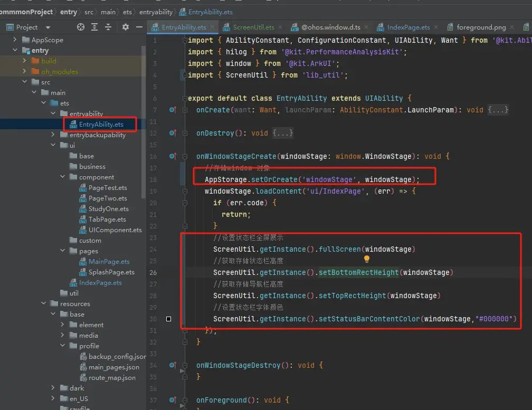Open MainPage.ets in the project tree

click(109, 262)
